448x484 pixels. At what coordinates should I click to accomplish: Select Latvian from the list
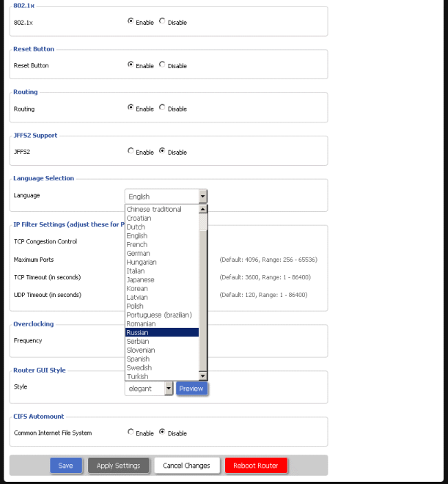click(162, 297)
